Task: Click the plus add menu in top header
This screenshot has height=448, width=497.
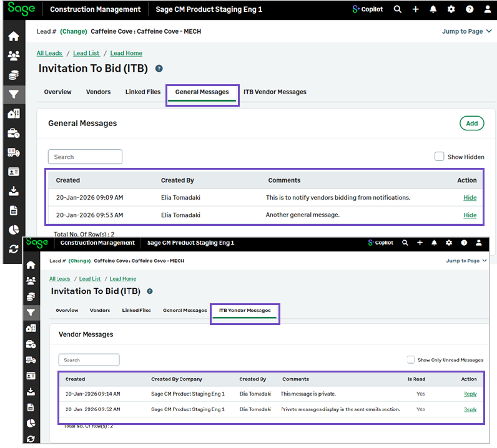Action: 416,9
